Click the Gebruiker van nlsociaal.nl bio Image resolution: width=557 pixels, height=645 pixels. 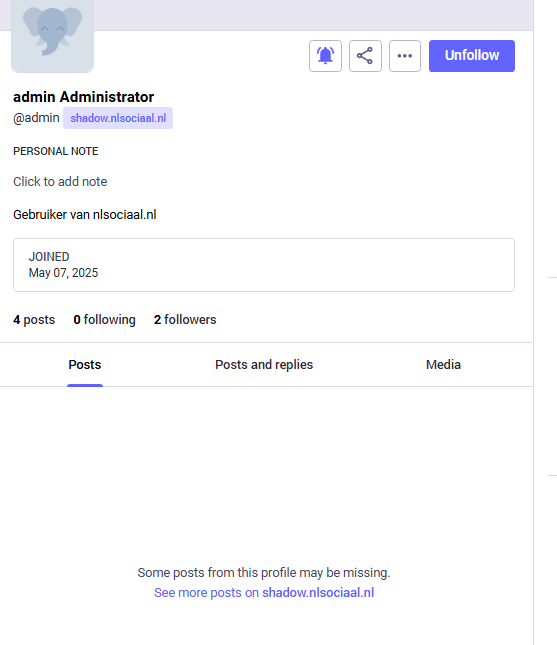coord(85,215)
